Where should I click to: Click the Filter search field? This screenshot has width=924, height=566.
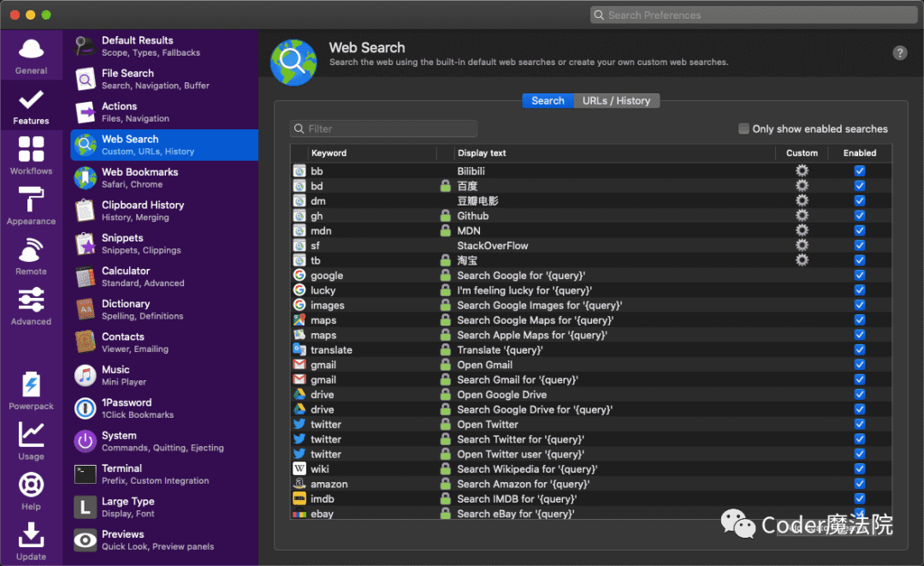point(383,128)
